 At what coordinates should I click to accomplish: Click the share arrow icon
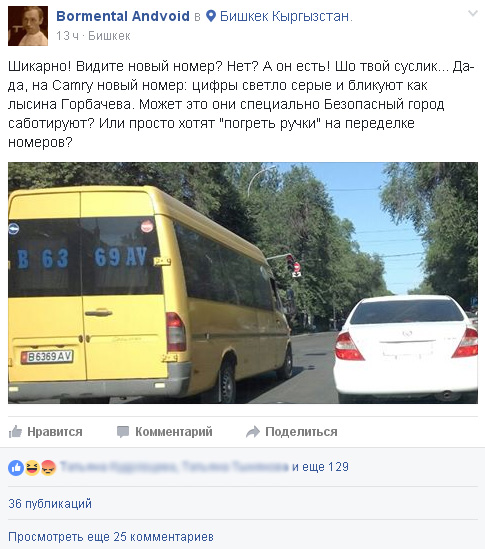coord(253,432)
